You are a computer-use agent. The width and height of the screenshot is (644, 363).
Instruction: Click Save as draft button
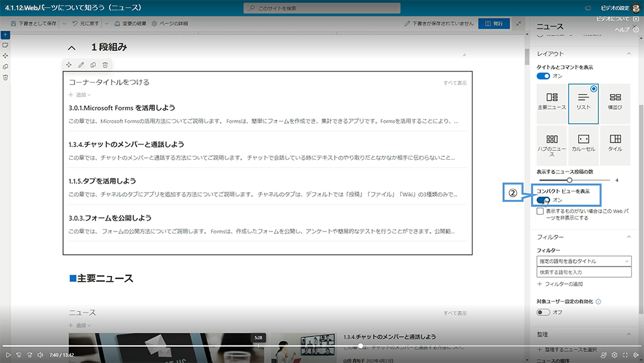click(x=33, y=23)
